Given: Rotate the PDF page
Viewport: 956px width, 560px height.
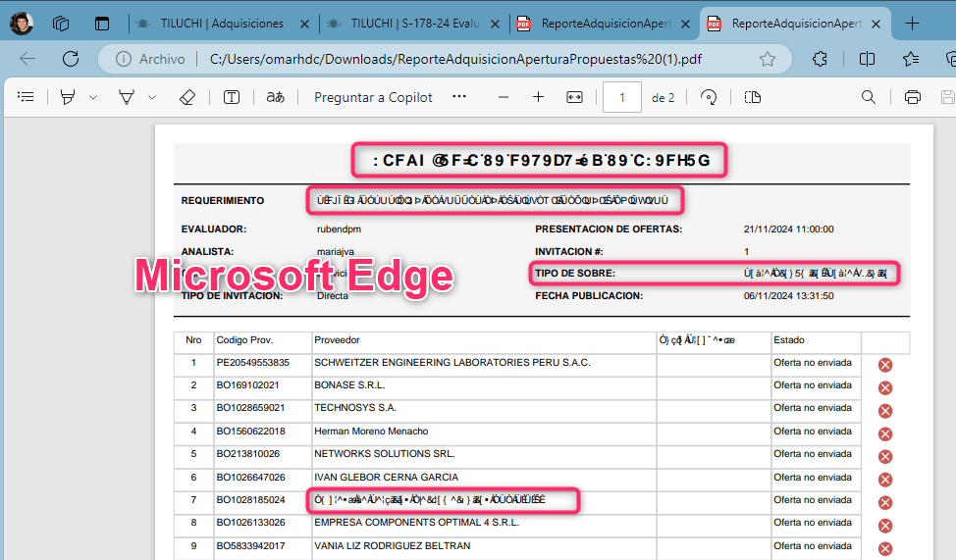Looking at the screenshot, I should (x=709, y=97).
